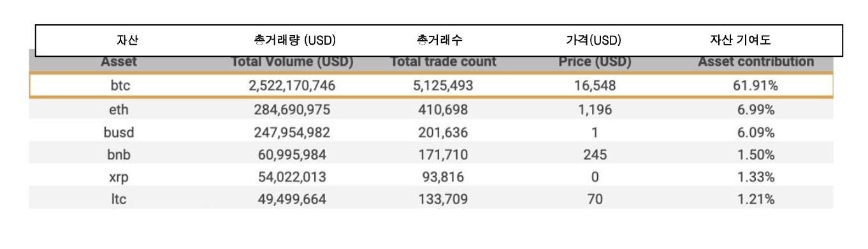Select bnb price value 245
The image size is (868, 249).
(x=594, y=155)
